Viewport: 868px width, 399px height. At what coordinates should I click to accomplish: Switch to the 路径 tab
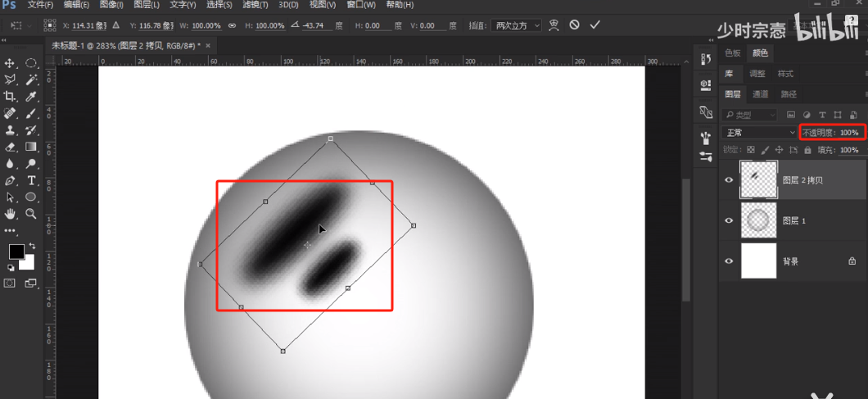[x=789, y=94]
